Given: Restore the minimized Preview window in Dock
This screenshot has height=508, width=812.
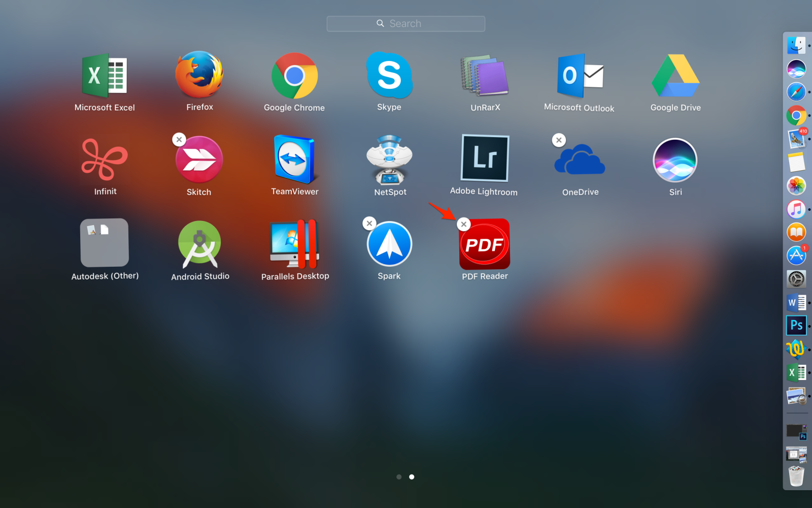Looking at the screenshot, I should pos(796,455).
